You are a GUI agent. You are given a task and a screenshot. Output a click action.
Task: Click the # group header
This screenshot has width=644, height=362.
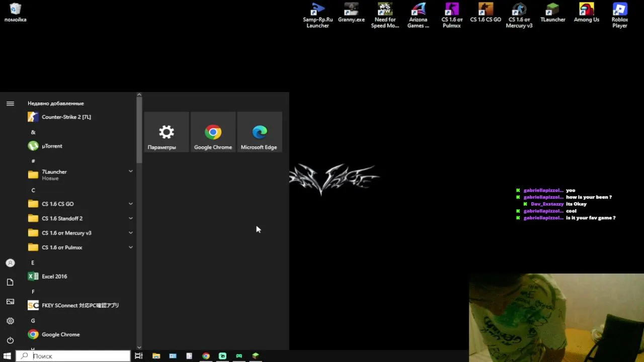point(33,161)
